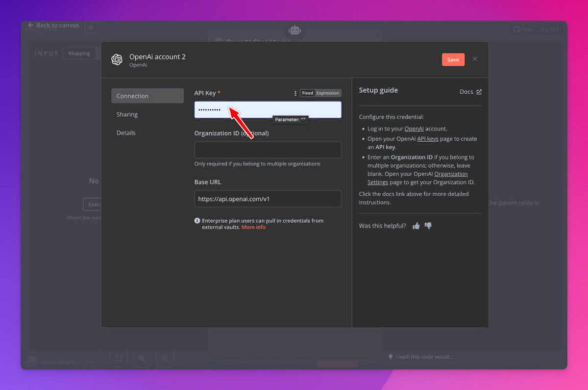Viewport: 588px width, 390px height.
Task: Click the Mapping button in the INPUT panel
Action: (79, 53)
